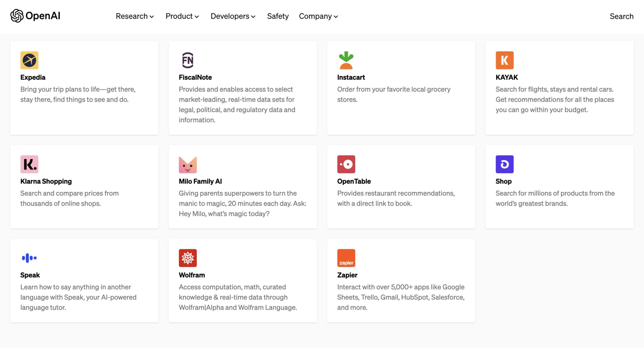The width and height of the screenshot is (644, 355).
Task: Go to the Safety page
Action: (278, 16)
